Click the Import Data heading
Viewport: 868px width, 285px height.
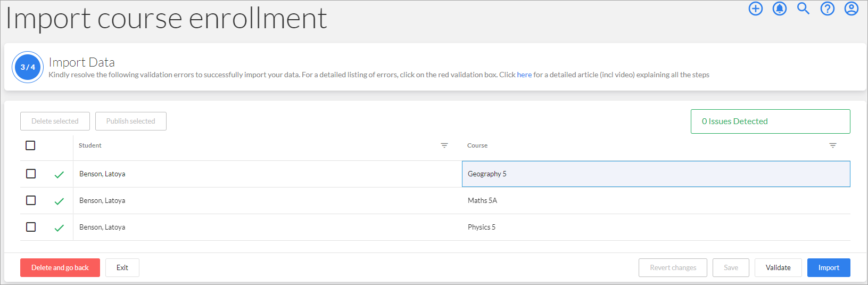pos(81,62)
